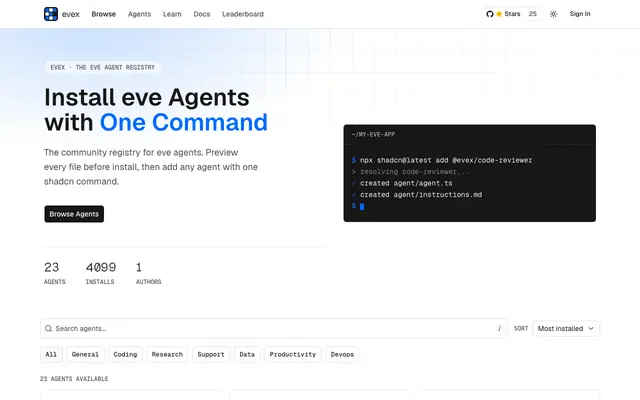Click the blue terminal cursor block
Screen dimensions: 640x400
pyautogui.click(x=362, y=207)
